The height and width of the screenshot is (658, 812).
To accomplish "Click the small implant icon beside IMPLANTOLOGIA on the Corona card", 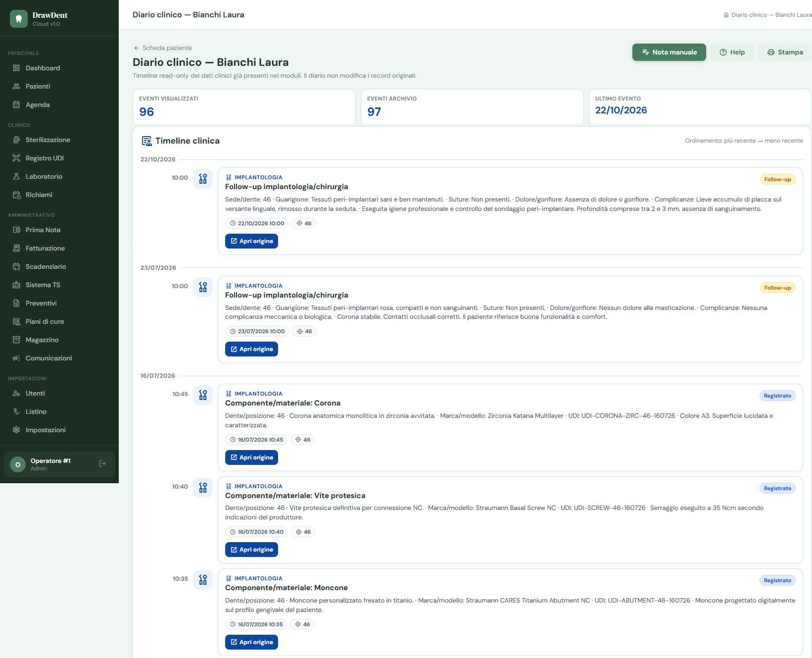I will click(228, 394).
